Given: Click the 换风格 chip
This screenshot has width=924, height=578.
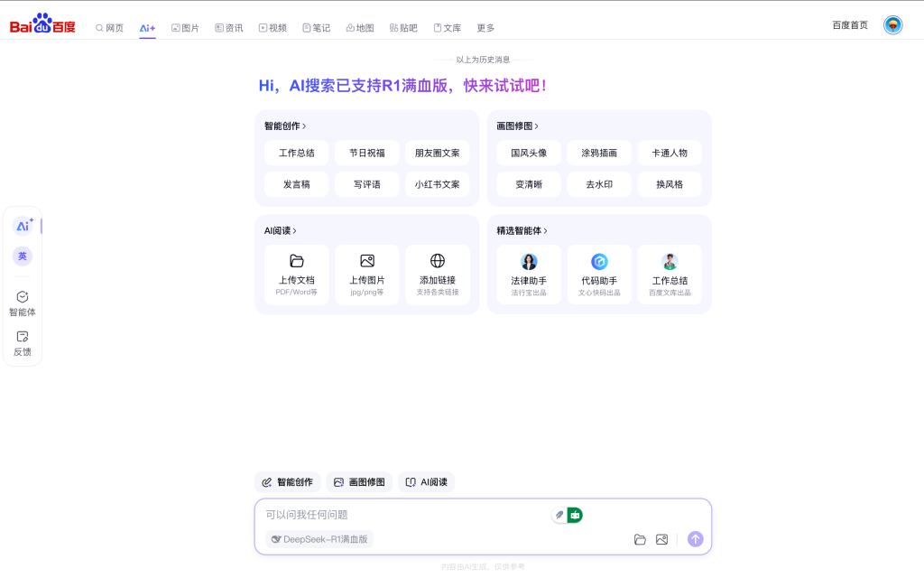Looking at the screenshot, I should pos(670,184).
